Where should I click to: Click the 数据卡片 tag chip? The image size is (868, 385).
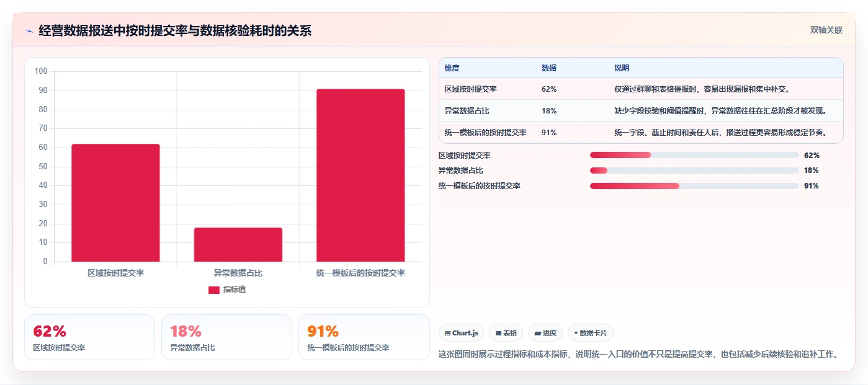pyautogui.click(x=590, y=333)
